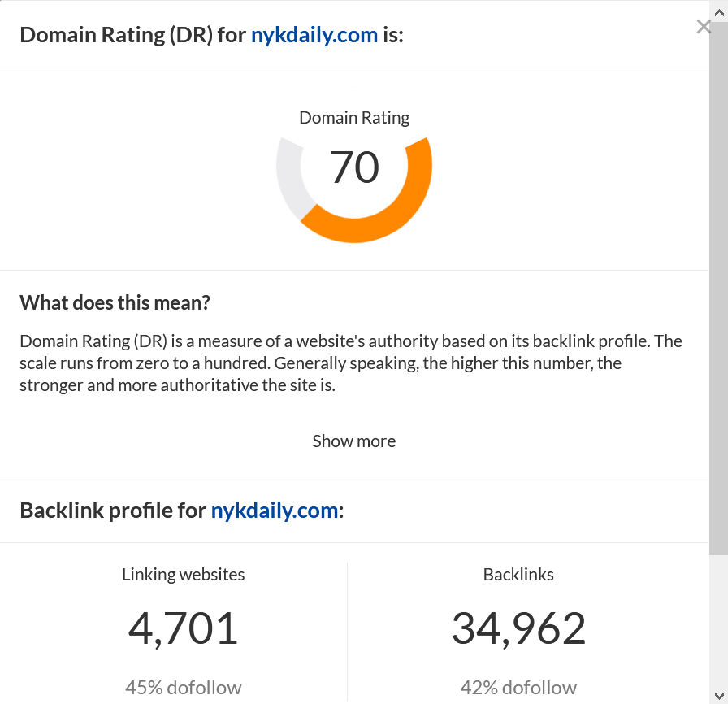Click the nykdaily.com link under Backlink profile

click(275, 510)
